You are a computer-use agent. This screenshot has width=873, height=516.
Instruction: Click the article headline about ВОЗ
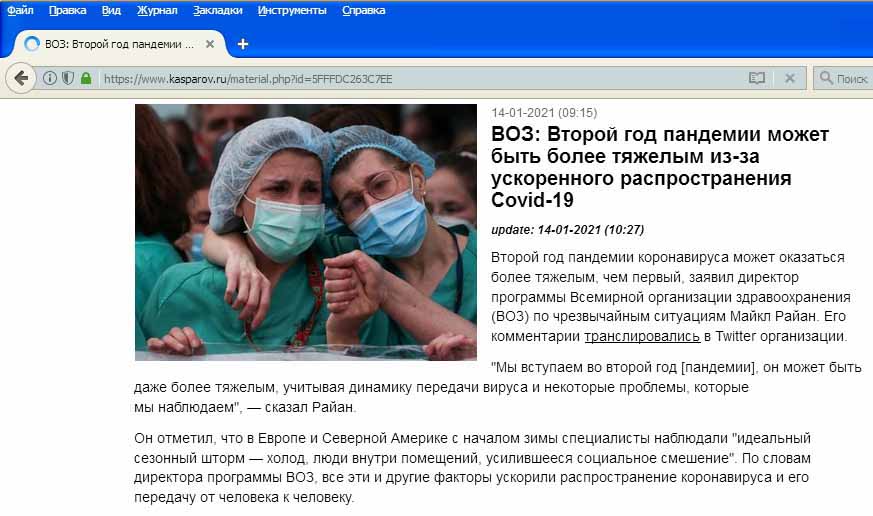[660, 167]
